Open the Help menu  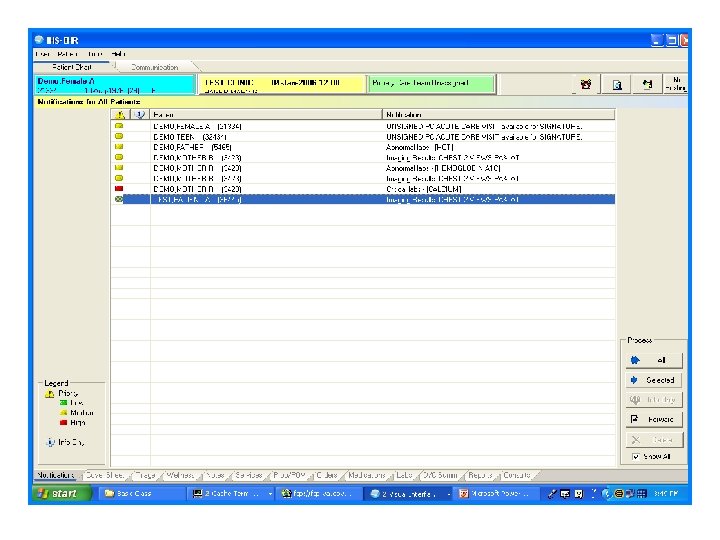click(118, 54)
